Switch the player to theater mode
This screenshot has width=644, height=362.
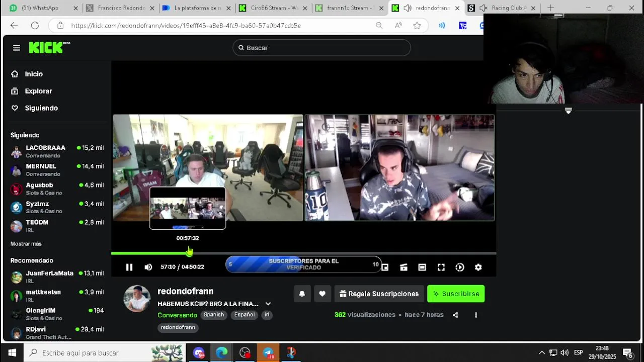click(x=422, y=267)
